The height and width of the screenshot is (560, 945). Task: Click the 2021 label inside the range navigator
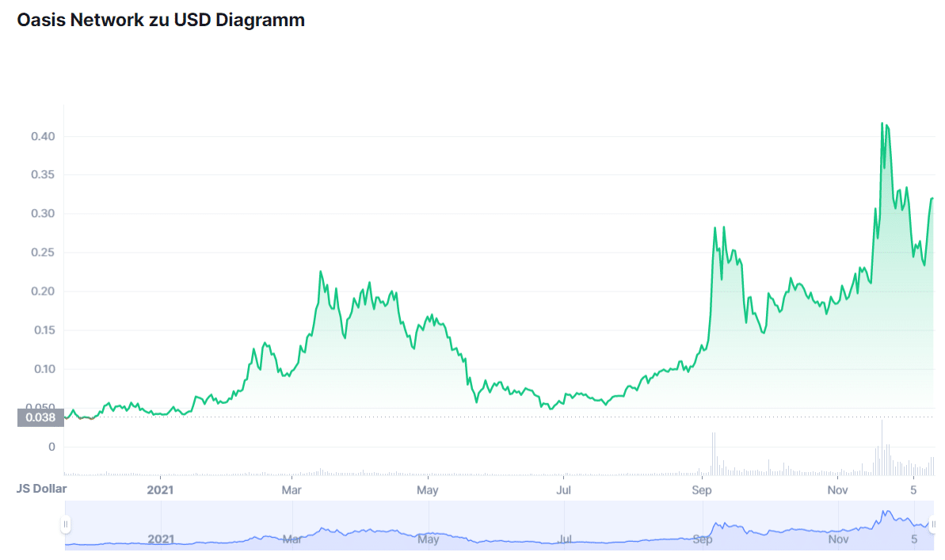point(161,539)
